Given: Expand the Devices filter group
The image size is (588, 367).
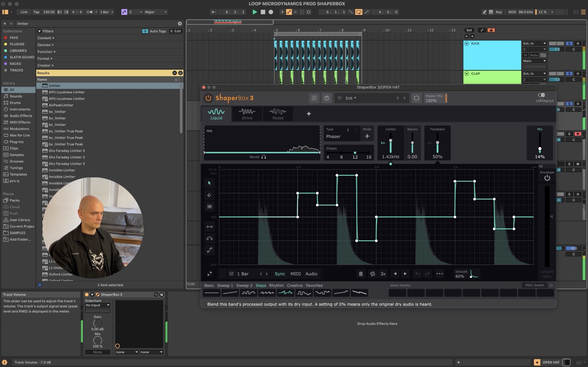Looking at the screenshot, I should click(45, 45).
